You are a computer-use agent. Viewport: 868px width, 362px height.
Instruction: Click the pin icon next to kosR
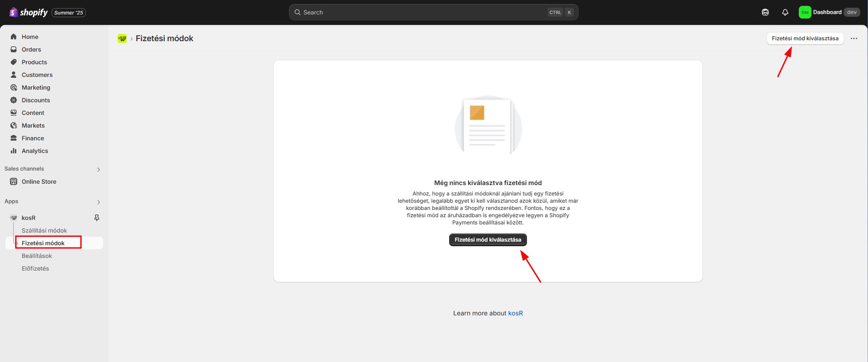point(96,218)
